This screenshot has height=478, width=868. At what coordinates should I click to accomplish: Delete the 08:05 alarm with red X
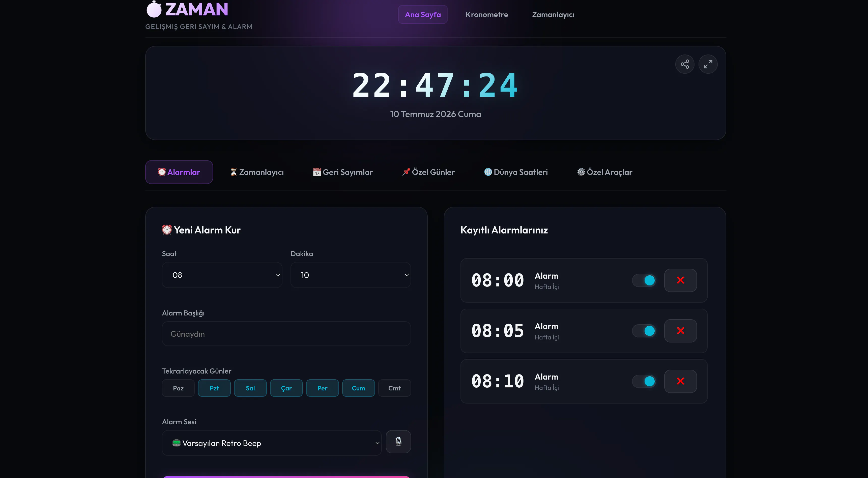click(x=680, y=331)
